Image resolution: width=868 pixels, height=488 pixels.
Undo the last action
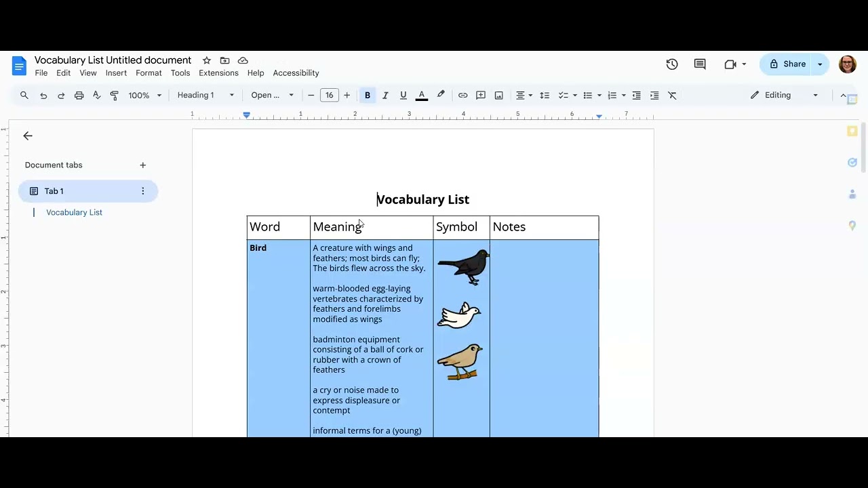43,96
